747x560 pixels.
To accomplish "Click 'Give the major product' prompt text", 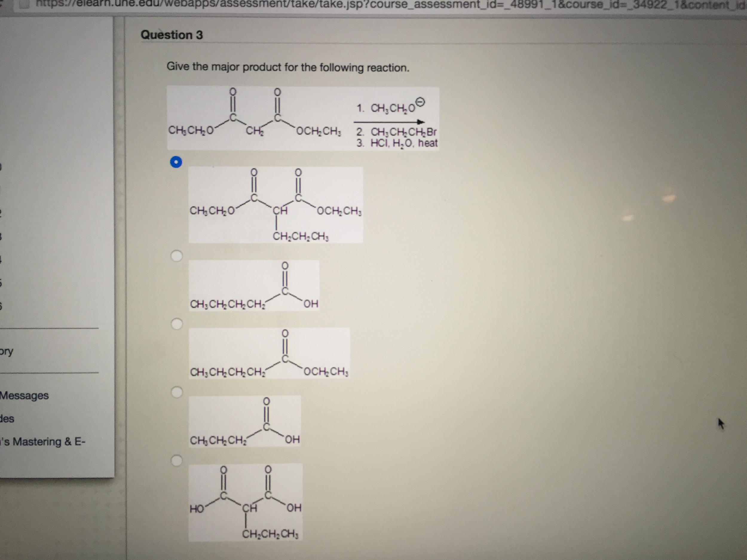I will point(288,67).
